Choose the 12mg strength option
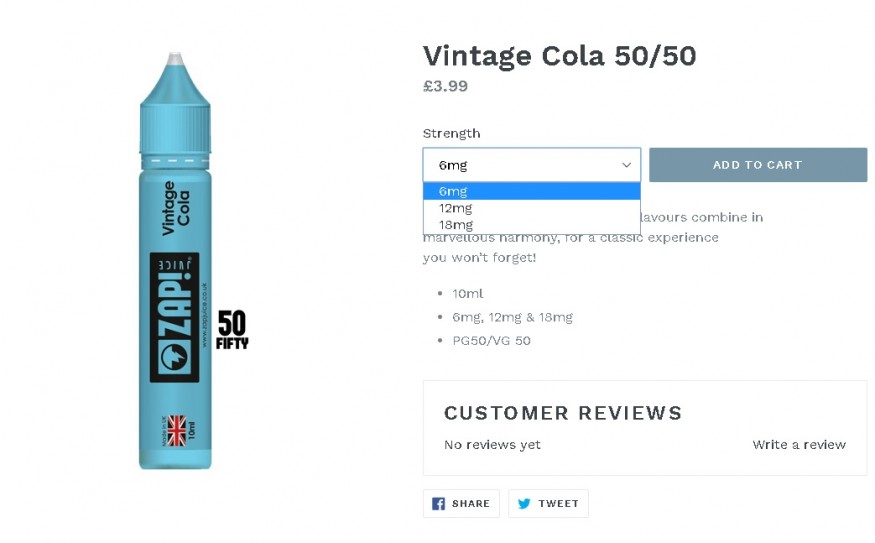 coord(456,208)
